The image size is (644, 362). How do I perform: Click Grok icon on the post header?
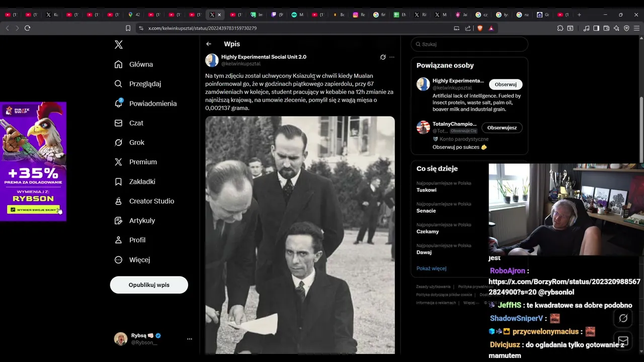point(383,57)
